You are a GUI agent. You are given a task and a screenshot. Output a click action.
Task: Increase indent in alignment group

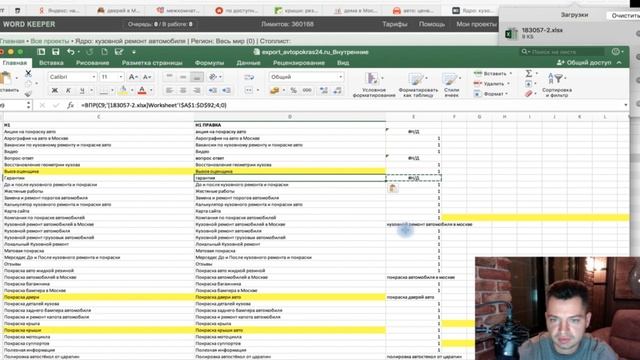tap(227, 90)
